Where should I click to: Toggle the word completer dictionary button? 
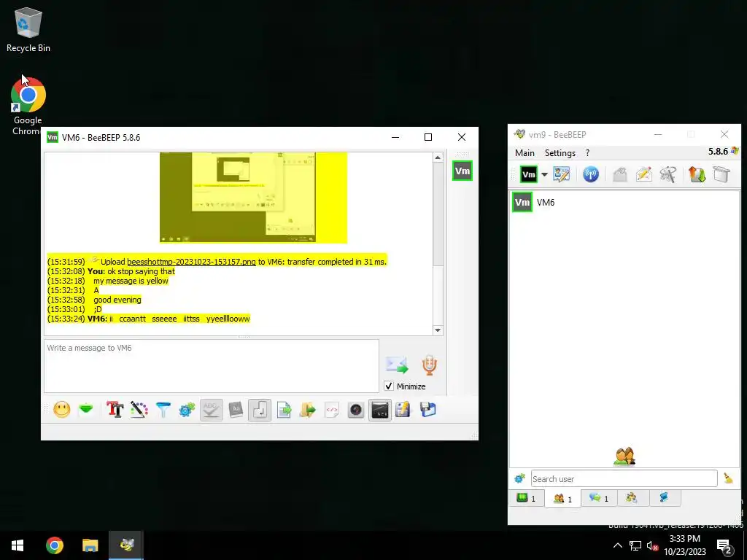tap(236, 410)
